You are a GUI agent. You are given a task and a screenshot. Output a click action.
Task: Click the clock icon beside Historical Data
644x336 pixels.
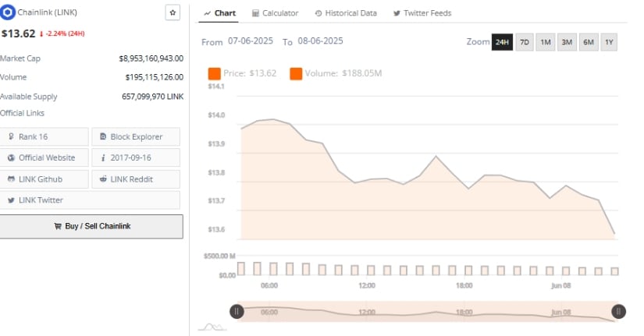(318, 13)
